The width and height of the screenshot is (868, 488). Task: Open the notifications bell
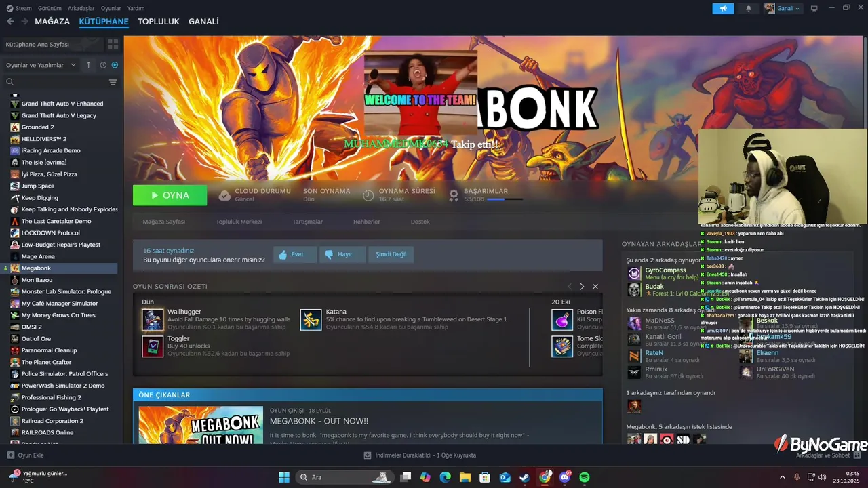(x=749, y=8)
